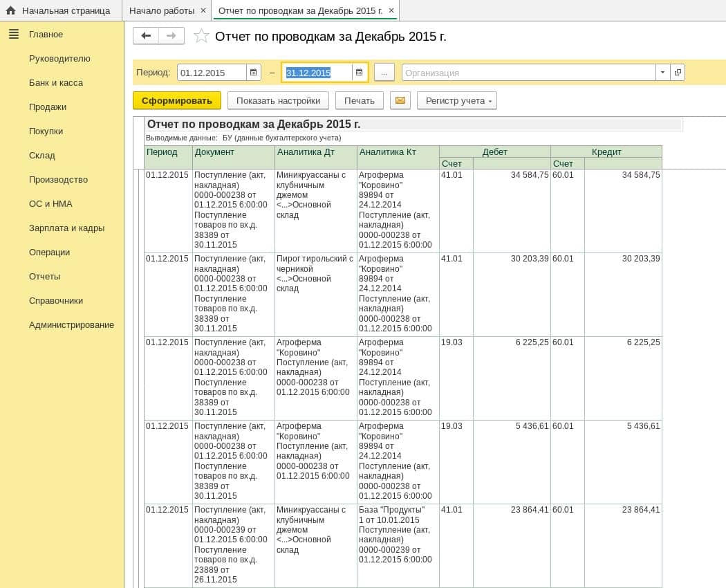Expand the Организация dropdown arrow

662,72
